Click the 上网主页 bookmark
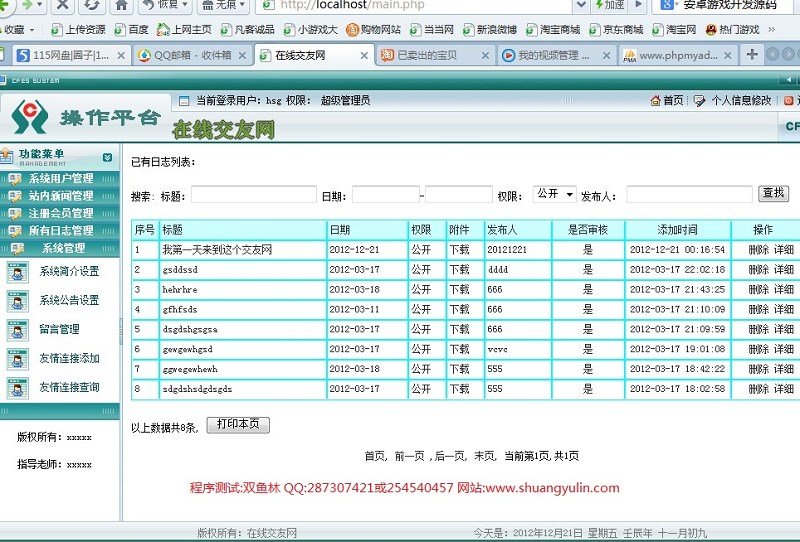 point(184,30)
